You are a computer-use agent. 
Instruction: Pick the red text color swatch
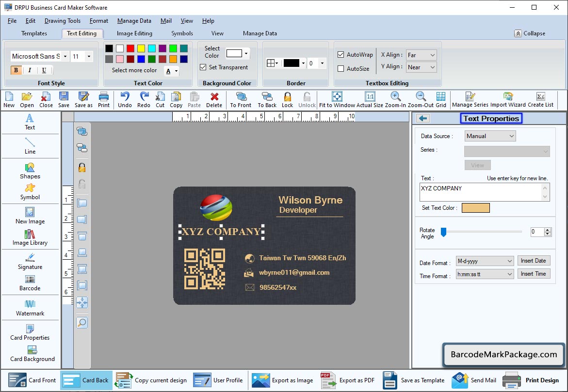tap(130, 48)
